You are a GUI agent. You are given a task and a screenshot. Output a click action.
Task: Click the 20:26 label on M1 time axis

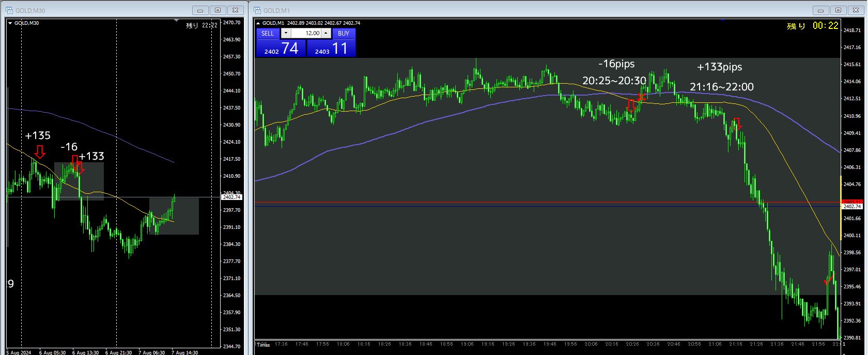pos(632,344)
